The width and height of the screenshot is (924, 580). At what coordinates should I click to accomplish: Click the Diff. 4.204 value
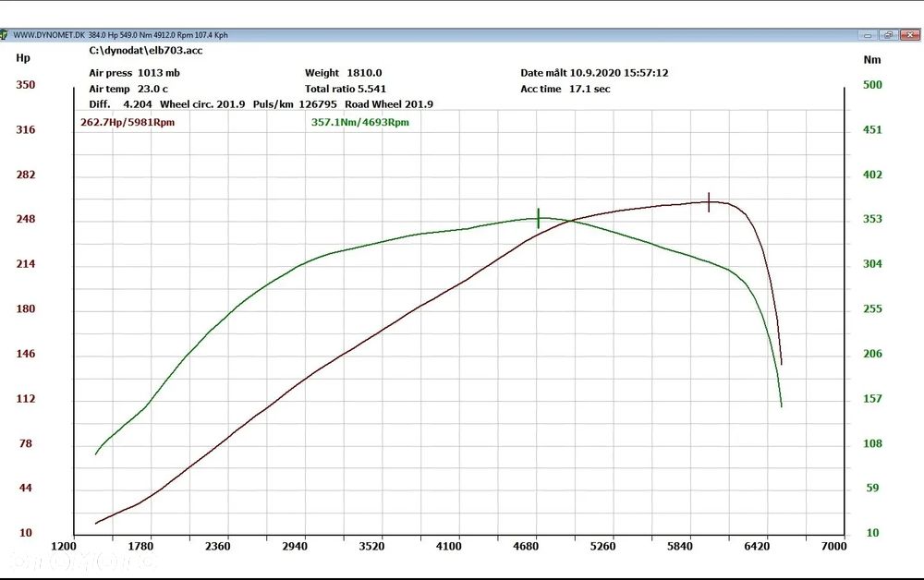pos(120,104)
